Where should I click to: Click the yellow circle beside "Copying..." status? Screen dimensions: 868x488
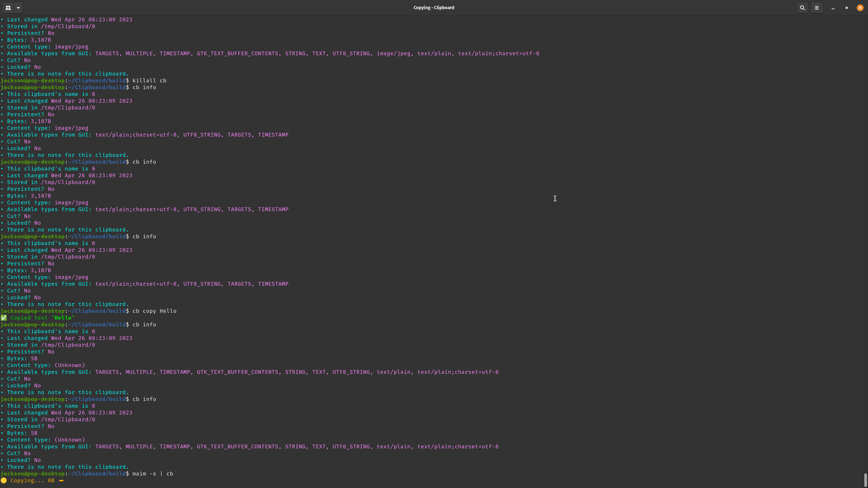tap(4, 480)
